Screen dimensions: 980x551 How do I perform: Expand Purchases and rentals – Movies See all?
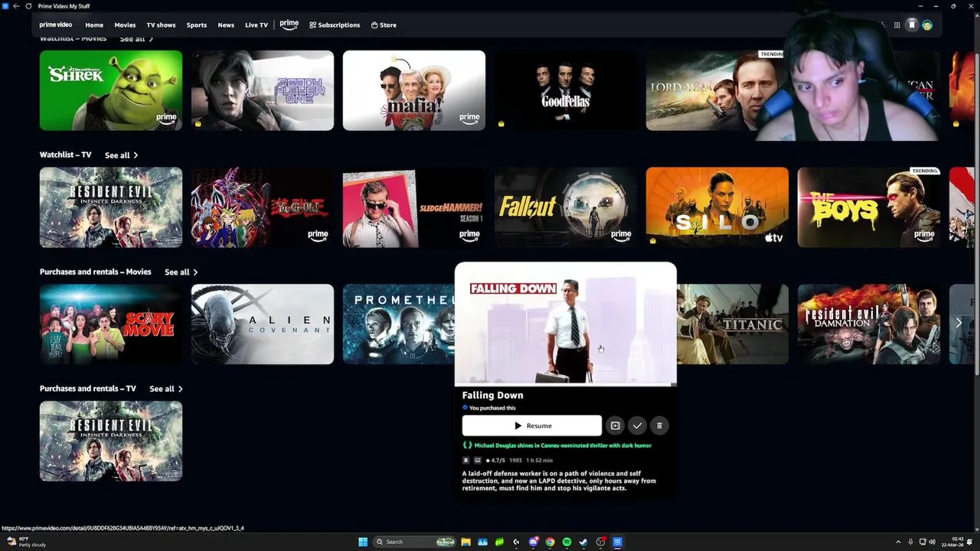pos(181,272)
